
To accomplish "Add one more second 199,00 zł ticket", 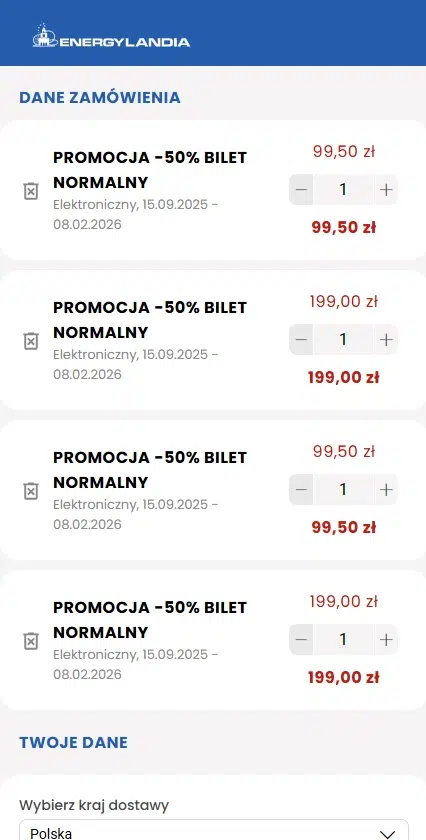I will point(386,340).
